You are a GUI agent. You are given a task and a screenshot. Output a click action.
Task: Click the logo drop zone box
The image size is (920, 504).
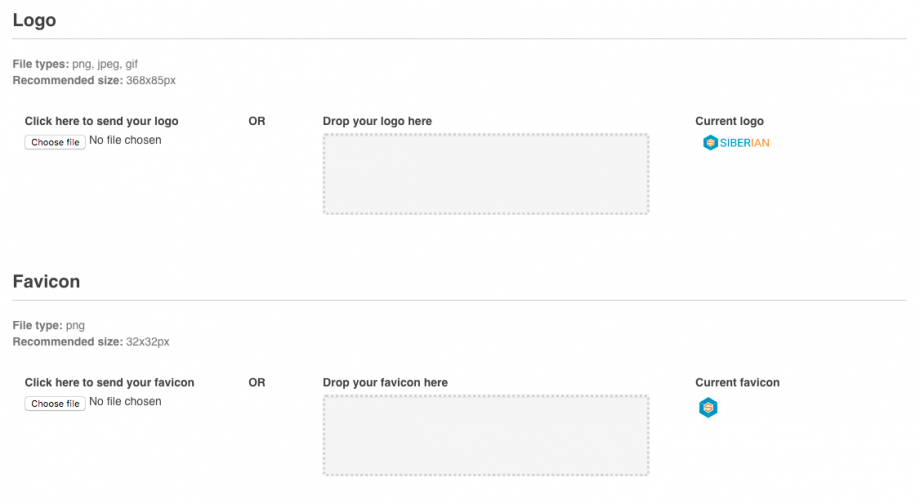486,174
